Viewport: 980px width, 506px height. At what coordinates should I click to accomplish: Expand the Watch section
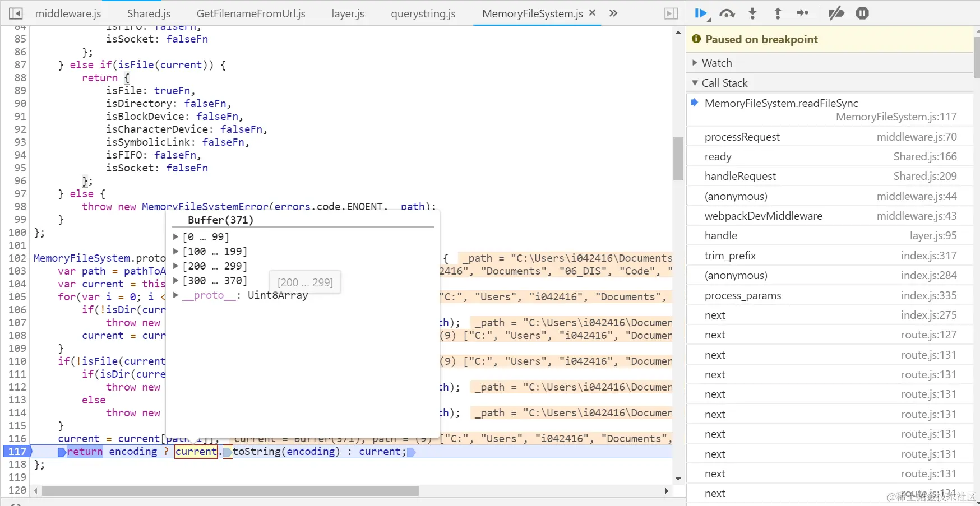click(695, 63)
